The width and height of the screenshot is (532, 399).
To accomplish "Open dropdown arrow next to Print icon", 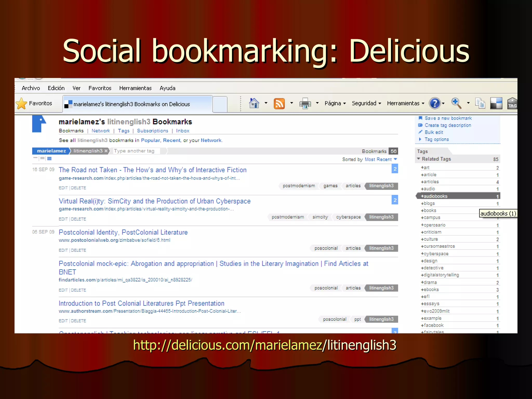I will pos(317,103).
